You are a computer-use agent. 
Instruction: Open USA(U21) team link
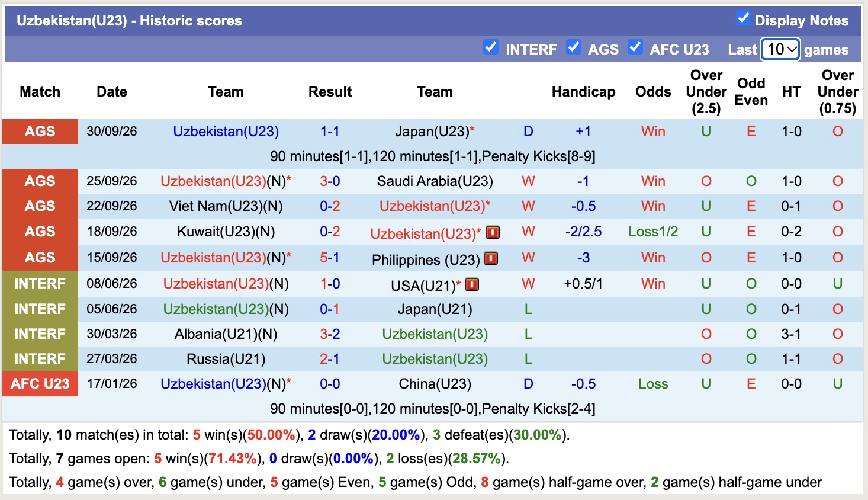coord(423,286)
